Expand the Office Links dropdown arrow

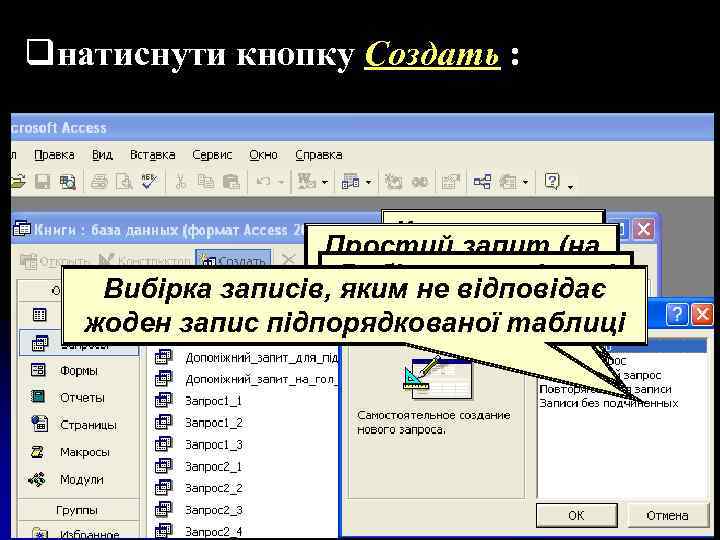325,183
